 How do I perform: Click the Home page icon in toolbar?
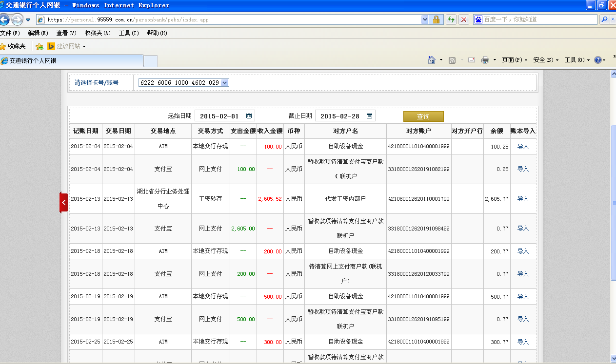pos(431,60)
